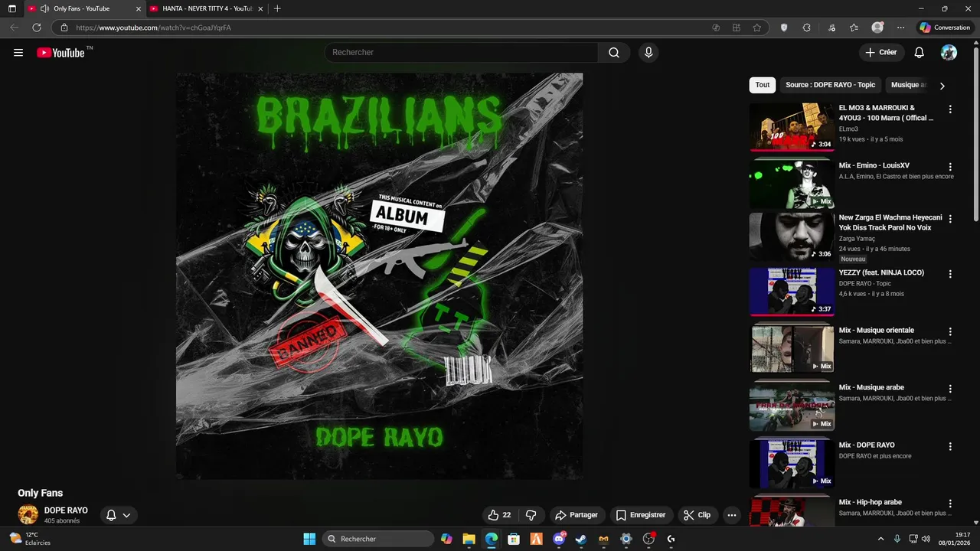Click the ELmo3 channel name

(x=848, y=129)
